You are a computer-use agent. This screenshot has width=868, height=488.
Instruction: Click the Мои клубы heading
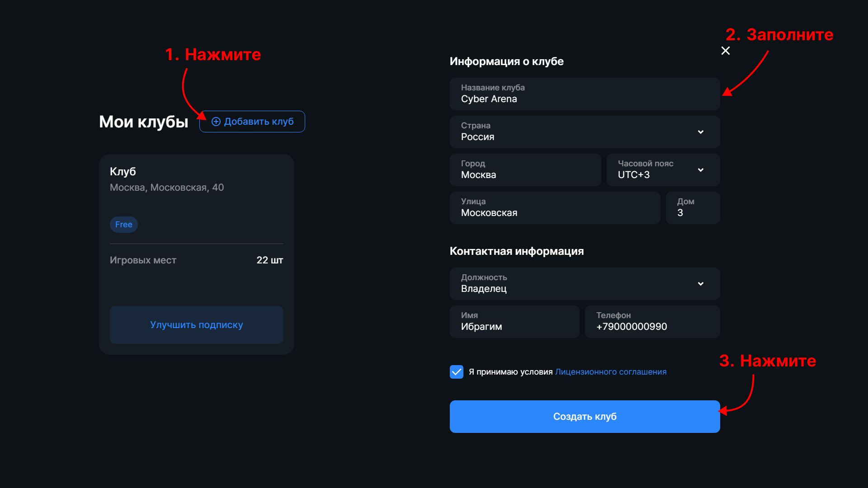click(143, 122)
